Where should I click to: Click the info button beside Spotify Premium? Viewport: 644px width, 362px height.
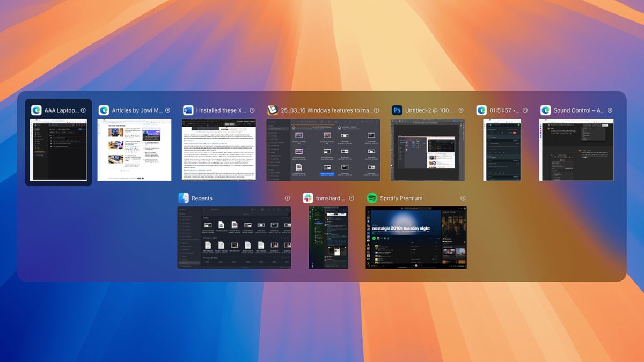click(x=463, y=197)
